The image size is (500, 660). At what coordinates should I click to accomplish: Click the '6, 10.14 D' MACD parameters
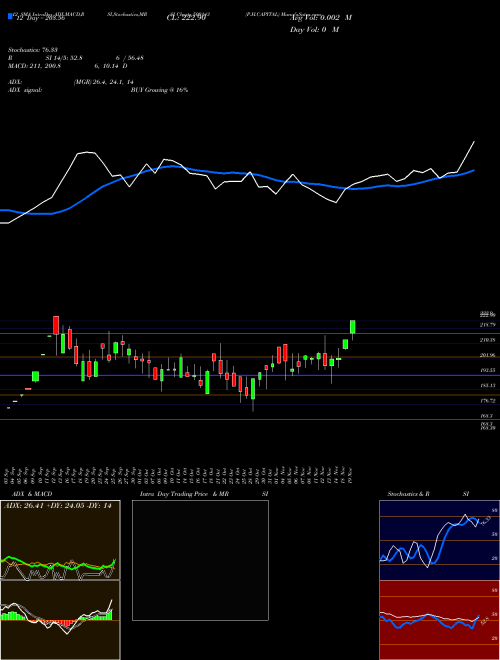111,66
